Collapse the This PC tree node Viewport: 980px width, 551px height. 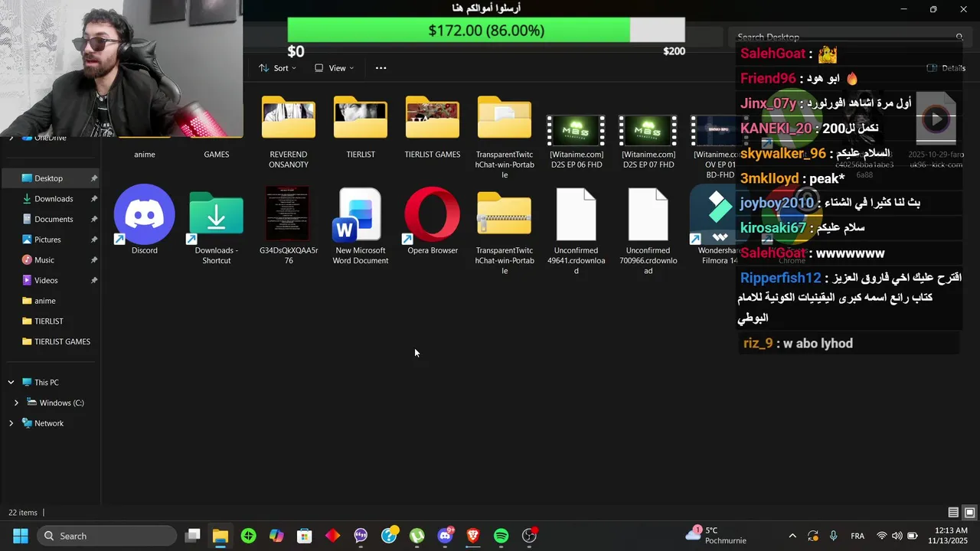pos(11,382)
